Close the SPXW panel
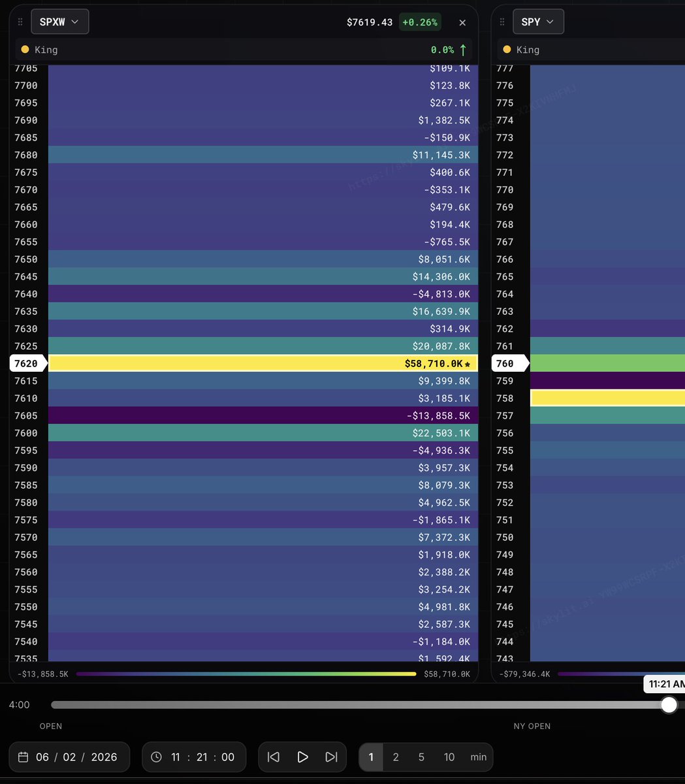This screenshot has width=685, height=784. 462,22
